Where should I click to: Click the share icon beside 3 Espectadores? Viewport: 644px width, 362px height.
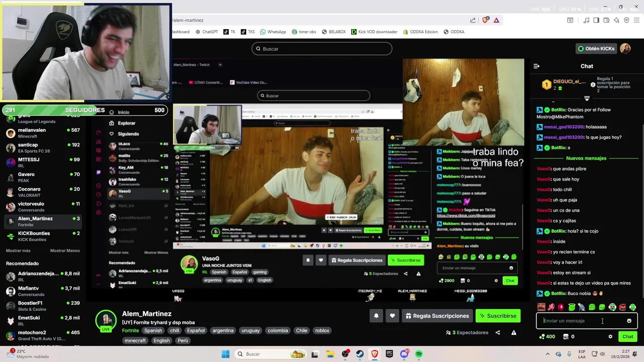click(498, 332)
